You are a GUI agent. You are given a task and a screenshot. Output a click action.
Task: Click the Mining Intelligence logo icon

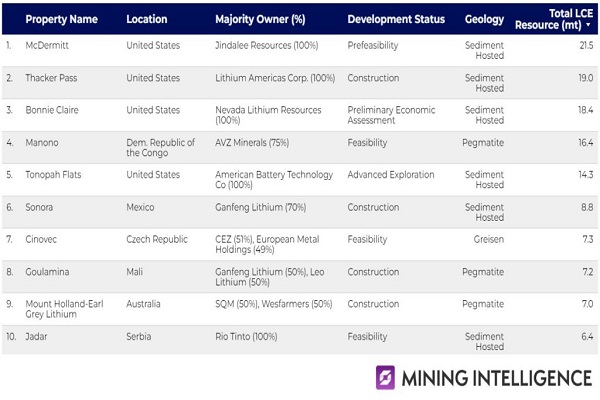(x=386, y=377)
